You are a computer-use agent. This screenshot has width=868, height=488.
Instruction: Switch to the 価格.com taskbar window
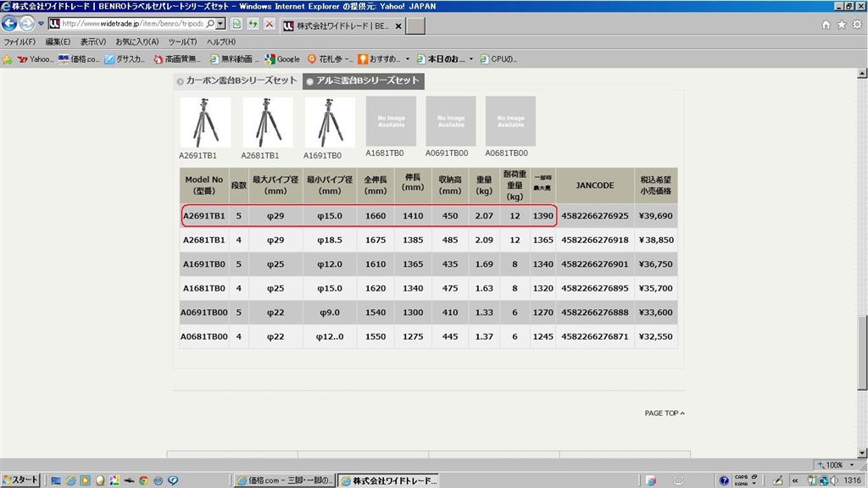tap(287, 480)
